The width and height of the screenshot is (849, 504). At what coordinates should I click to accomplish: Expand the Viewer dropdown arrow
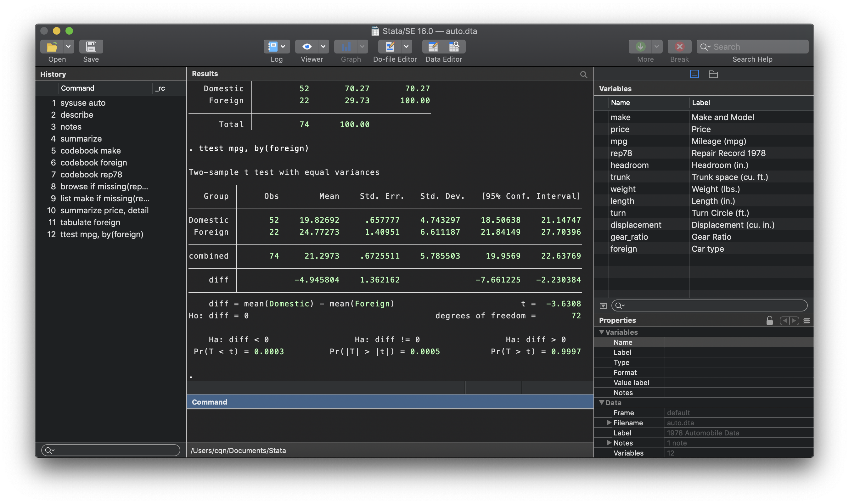(x=323, y=47)
